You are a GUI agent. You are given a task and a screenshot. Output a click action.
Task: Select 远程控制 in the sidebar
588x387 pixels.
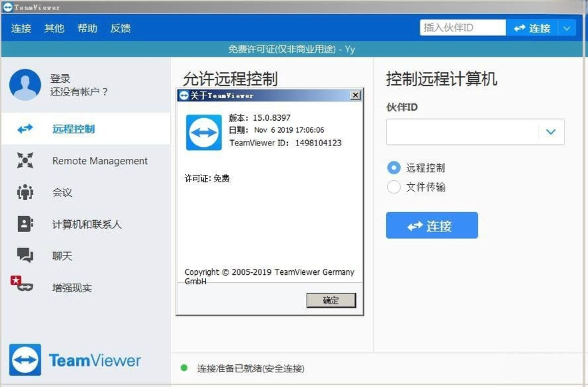click(86, 129)
